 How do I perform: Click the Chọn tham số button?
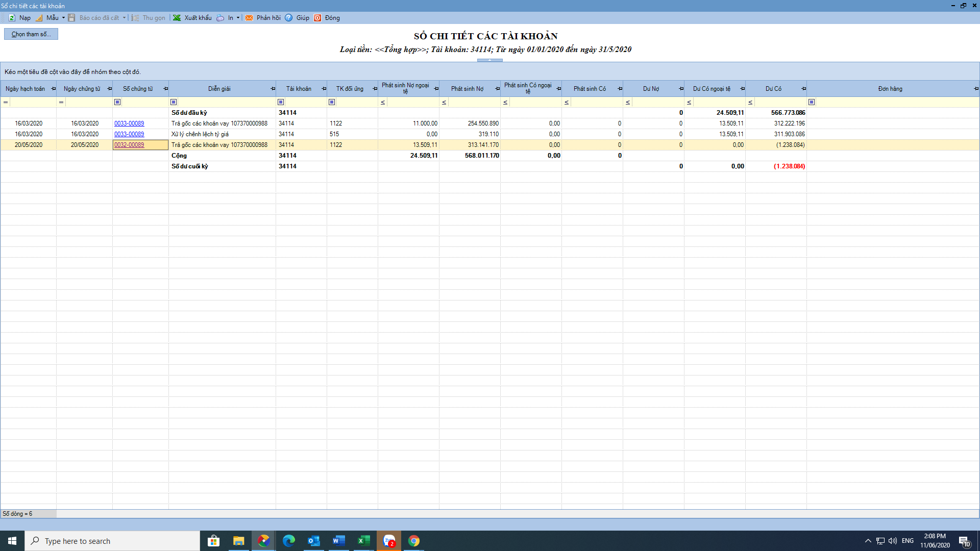pos(31,34)
